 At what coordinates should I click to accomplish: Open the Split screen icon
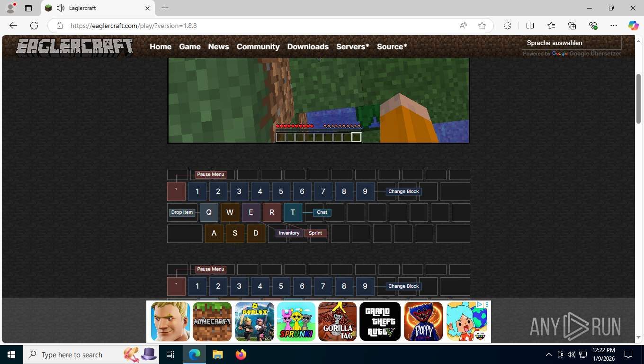pos(530,26)
